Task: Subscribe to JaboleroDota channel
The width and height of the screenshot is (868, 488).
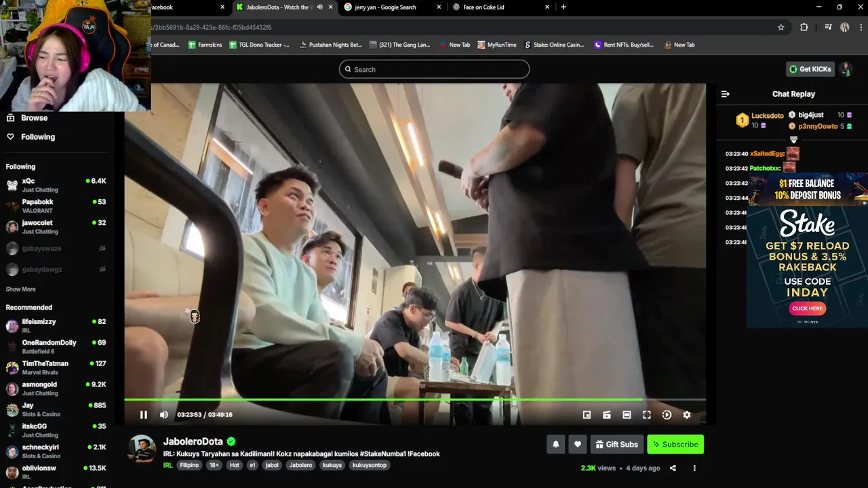Action: 675,445
